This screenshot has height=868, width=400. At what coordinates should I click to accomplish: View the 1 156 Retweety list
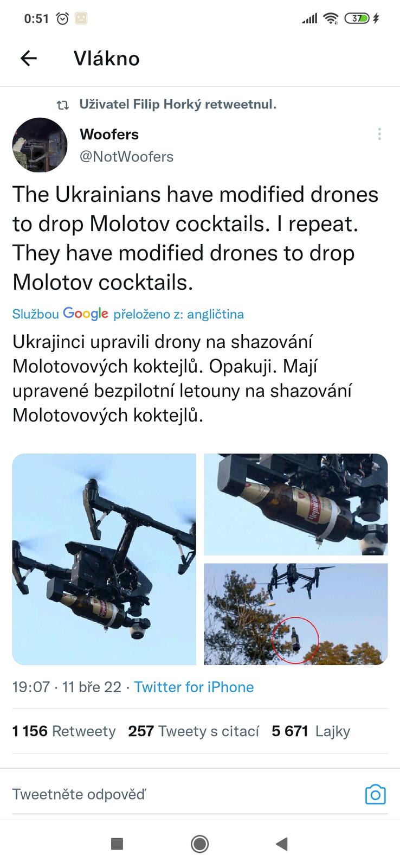64,731
